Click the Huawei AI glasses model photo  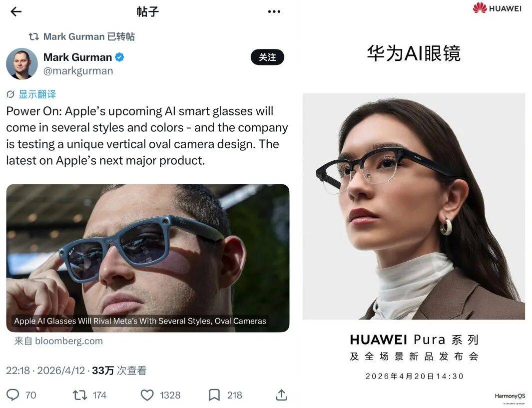414,206
